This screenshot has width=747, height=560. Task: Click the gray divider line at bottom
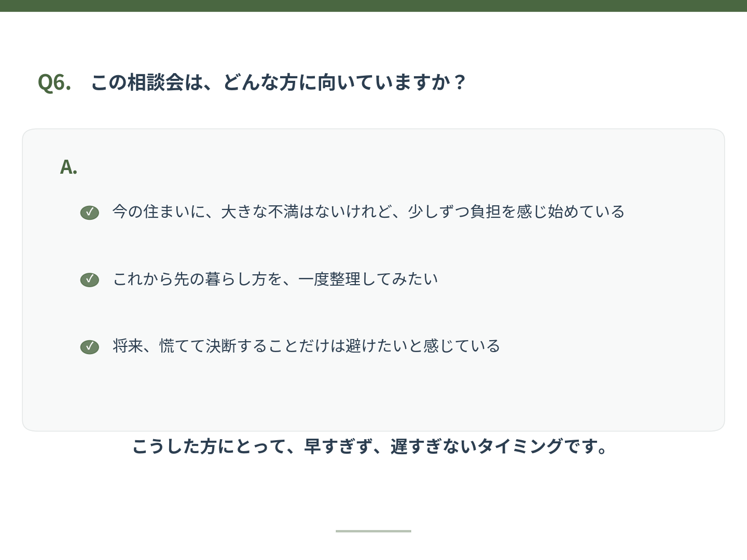tap(374, 531)
